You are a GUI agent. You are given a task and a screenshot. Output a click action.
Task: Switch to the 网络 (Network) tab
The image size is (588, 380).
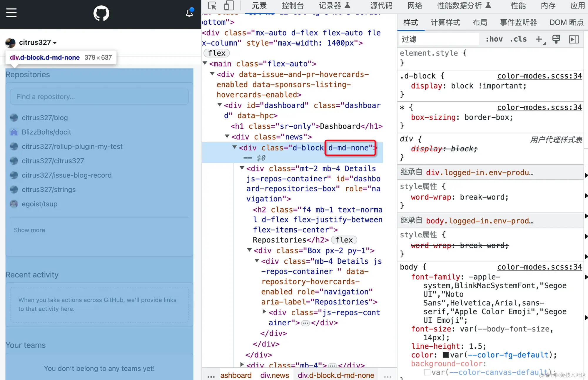(415, 6)
